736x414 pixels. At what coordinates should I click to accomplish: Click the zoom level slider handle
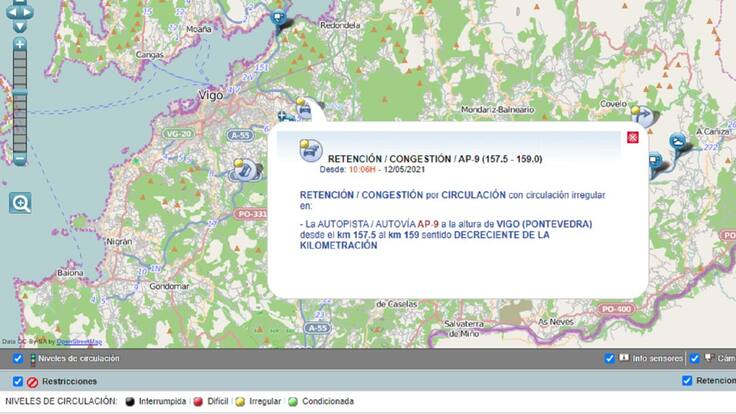coord(19,93)
